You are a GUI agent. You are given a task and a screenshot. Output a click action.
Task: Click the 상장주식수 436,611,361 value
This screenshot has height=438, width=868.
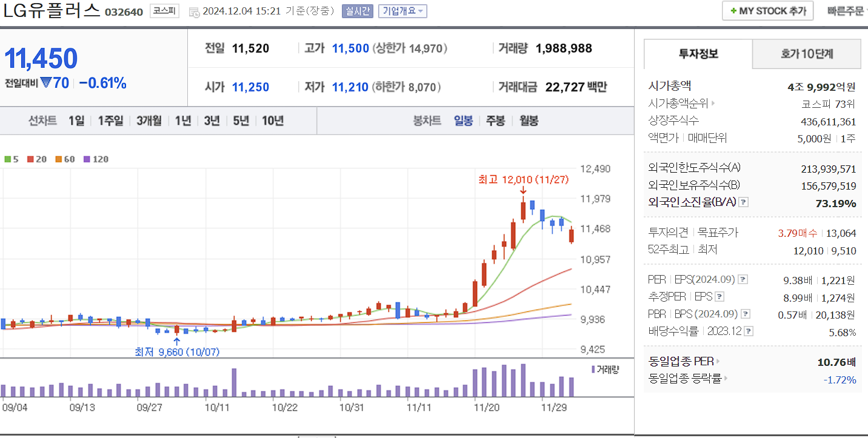click(x=829, y=121)
